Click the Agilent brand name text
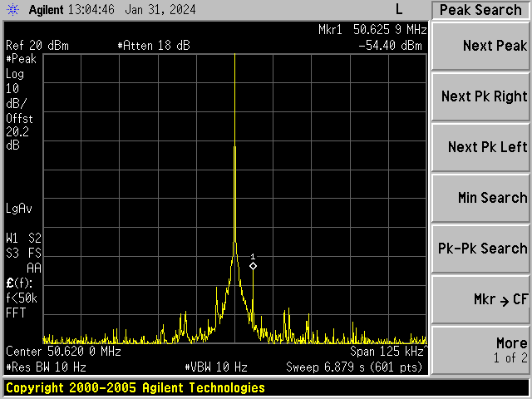 pos(47,10)
